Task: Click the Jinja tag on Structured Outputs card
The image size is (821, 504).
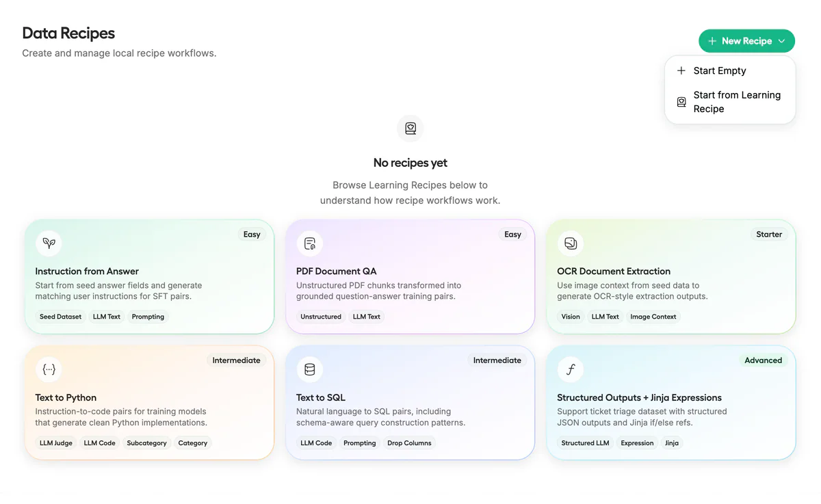Action: pyautogui.click(x=672, y=443)
